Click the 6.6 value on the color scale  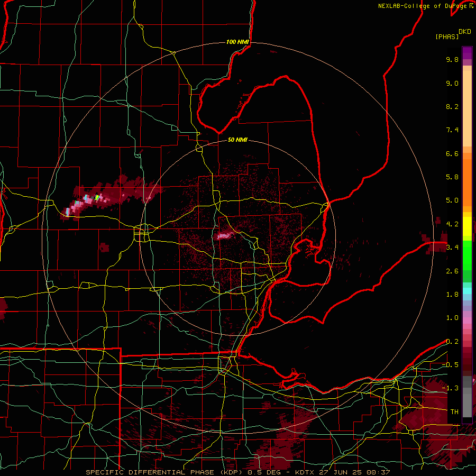[x=452, y=153]
